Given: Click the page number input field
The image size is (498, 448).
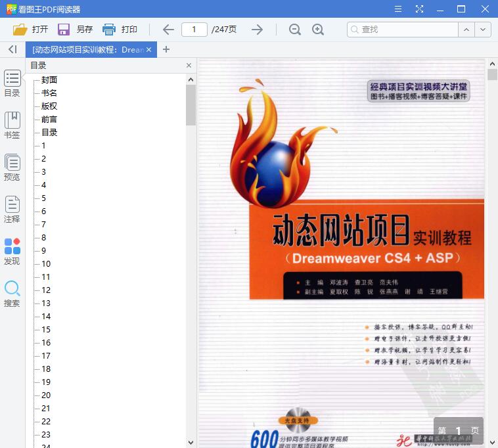Looking at the screenshot, I should pos(194,30).
